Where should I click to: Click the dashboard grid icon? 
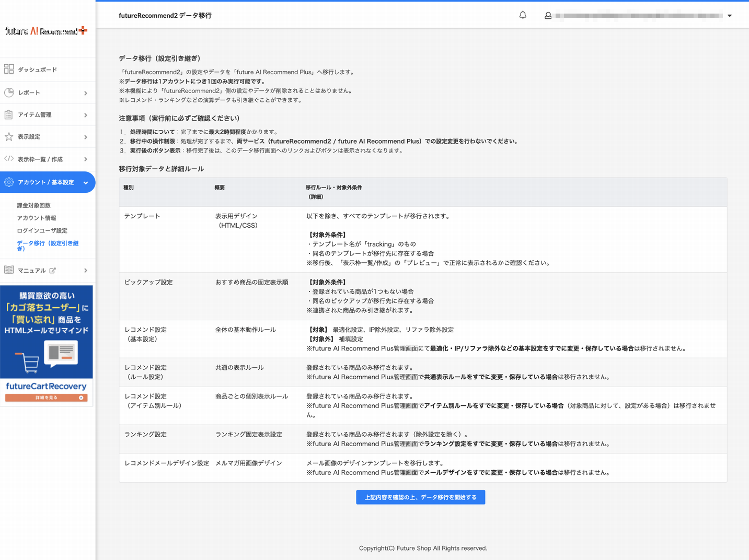9,69
